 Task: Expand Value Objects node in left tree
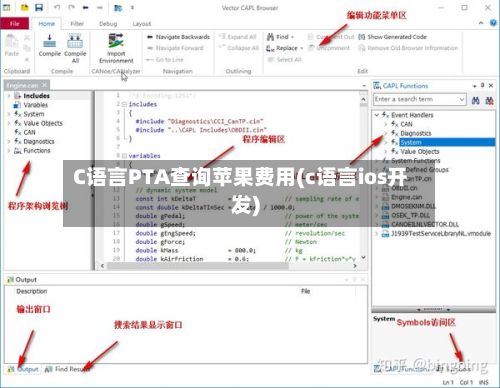coord(9,123)
